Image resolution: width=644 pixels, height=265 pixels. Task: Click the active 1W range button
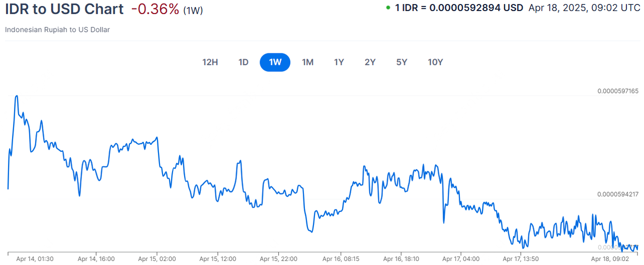pos(275,62)
